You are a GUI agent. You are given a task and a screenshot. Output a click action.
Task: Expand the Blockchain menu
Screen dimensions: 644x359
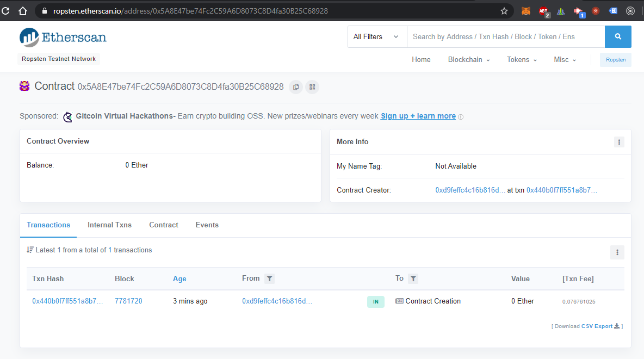click(x=469, y=59)
